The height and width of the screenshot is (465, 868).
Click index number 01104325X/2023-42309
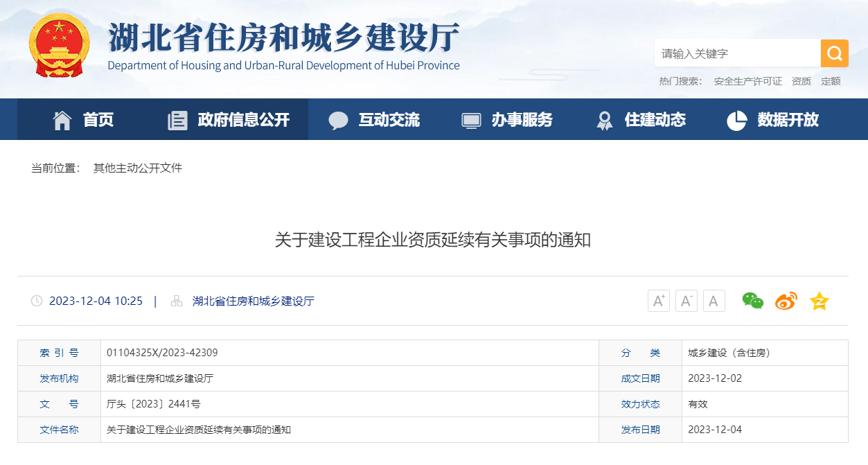[x=162, y=353]
